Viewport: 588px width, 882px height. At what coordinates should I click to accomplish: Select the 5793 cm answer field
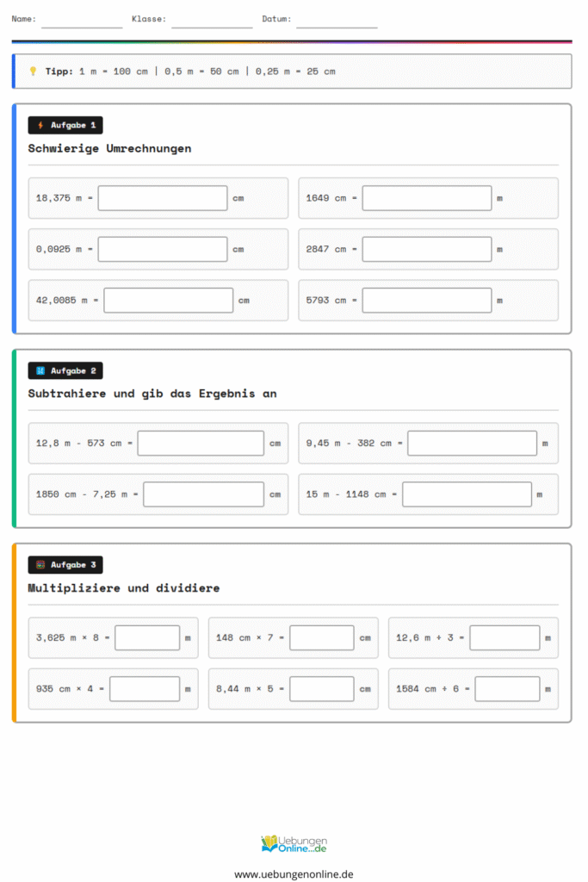pyautogui.click(x=426, y=301)
